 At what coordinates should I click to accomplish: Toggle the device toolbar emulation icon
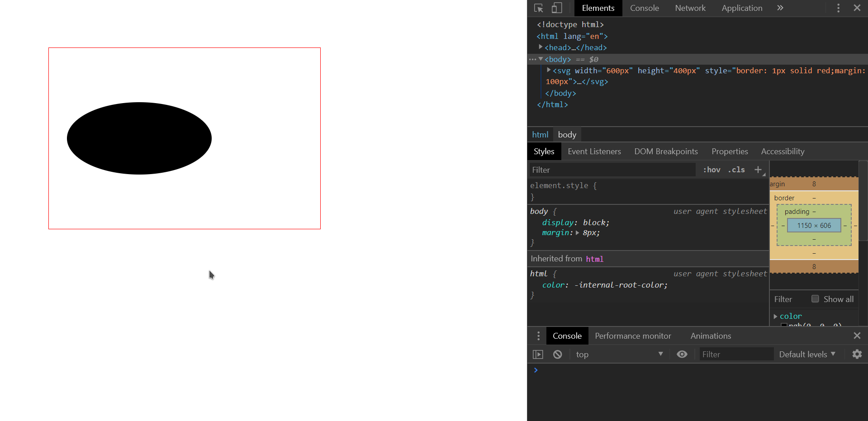click(556, 8)
